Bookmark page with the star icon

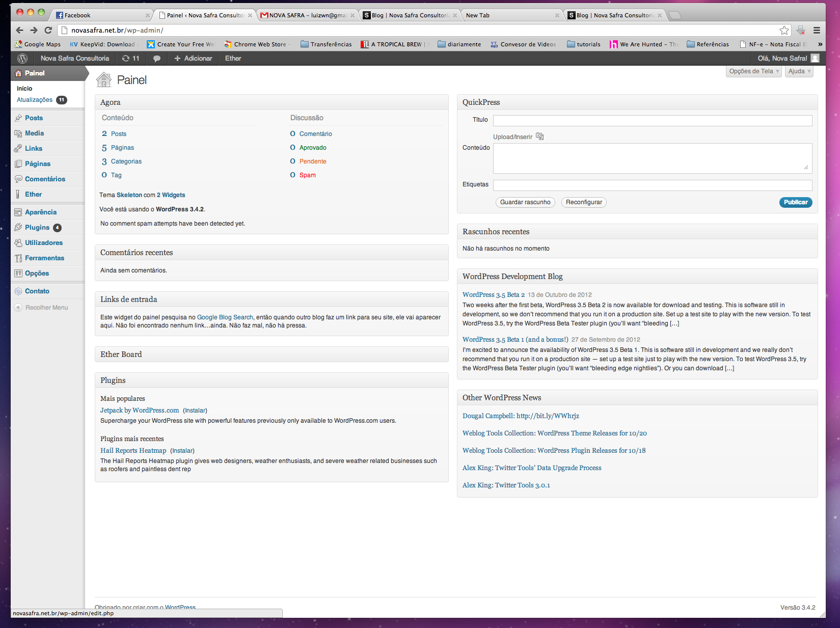coord(784,31)
